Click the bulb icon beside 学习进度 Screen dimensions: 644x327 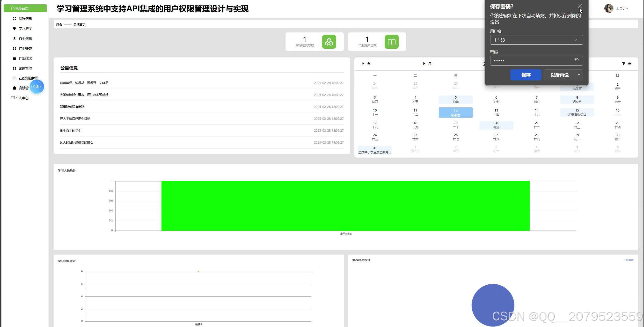tap(14, 28)
